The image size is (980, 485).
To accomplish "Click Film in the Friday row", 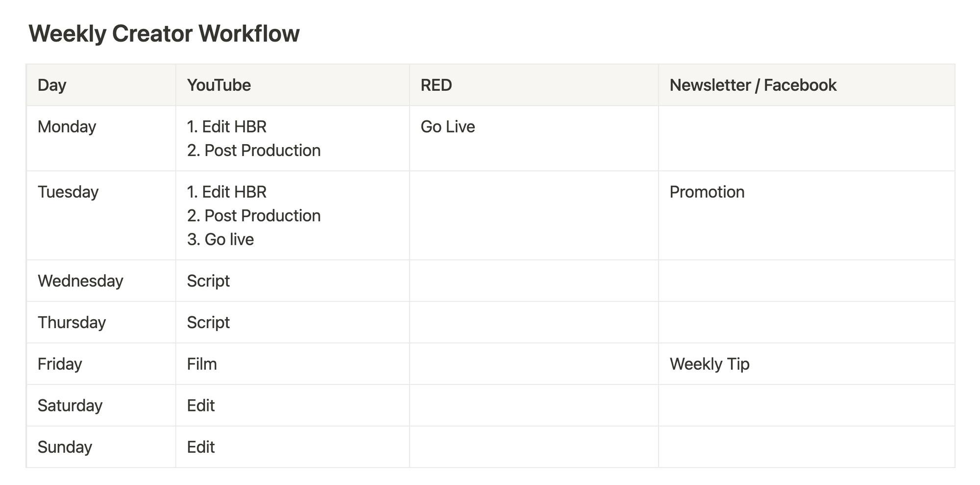I will pyautogui.click(x=202, y=364).
